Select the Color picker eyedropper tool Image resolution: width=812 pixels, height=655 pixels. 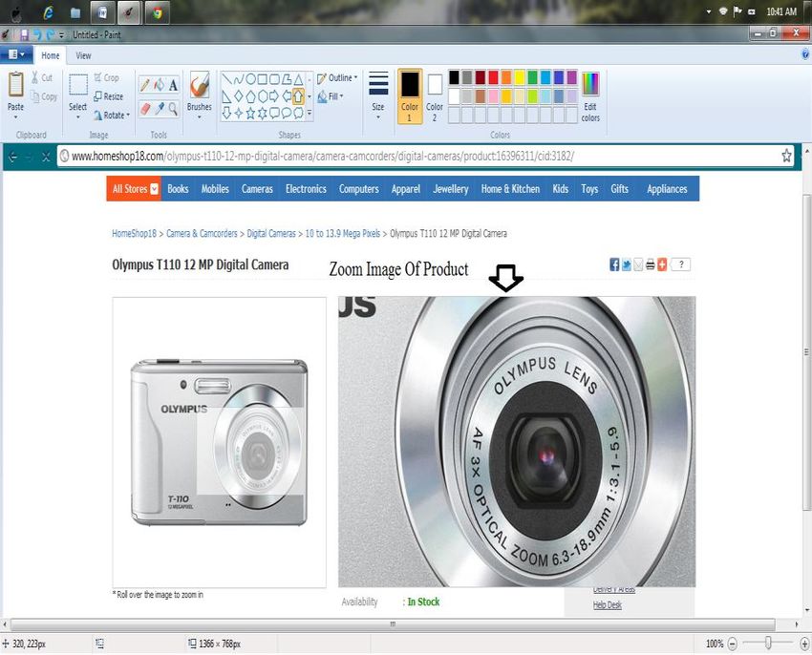[160, 108]
